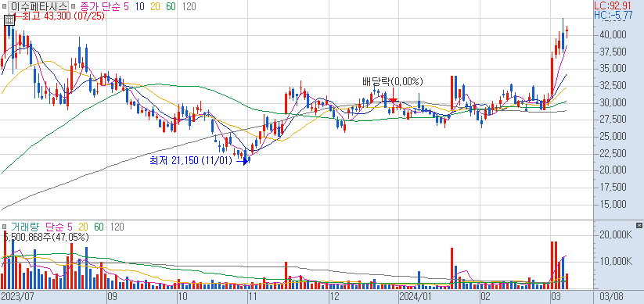Screen dimensions: 644x304
Task: Select the orange 20-day volume MA
Action: click(x=84, y=227)
